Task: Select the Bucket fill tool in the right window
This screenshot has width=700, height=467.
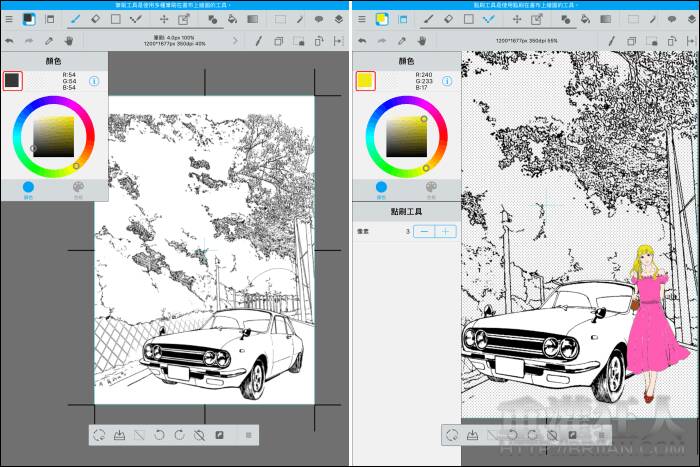Action: [585, 19]
